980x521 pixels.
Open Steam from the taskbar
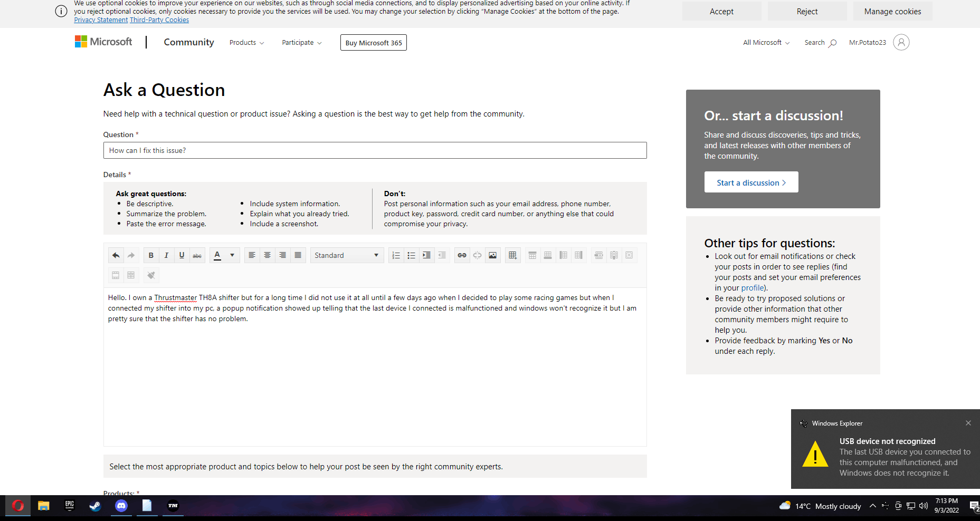pos(95,506)
